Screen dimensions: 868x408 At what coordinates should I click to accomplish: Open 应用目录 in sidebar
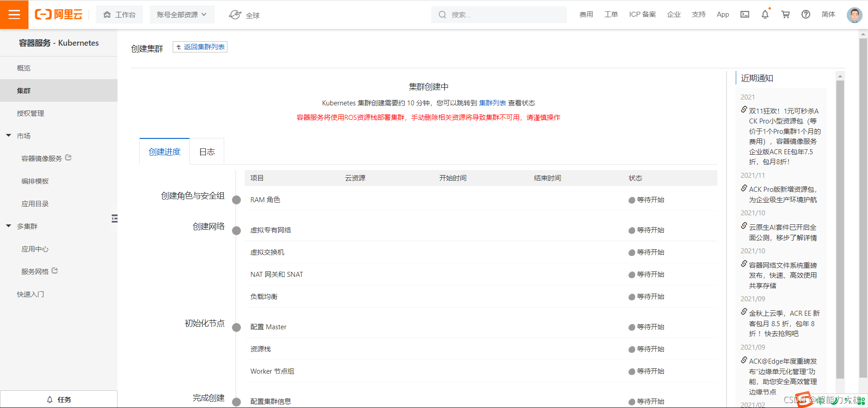tap(35, 204)
